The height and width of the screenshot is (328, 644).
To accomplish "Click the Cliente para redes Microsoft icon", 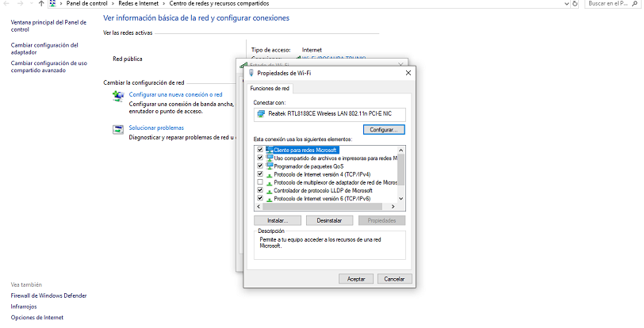I will 270,150.
